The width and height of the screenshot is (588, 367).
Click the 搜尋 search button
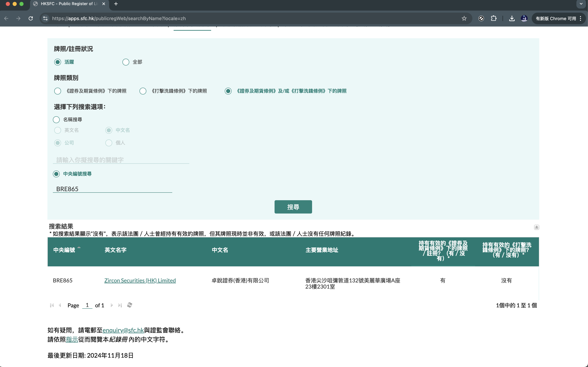pos(293,207)
